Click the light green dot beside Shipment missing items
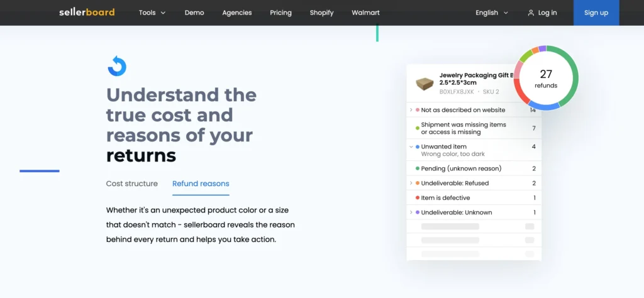The height and width of the screenshot is (298, 644). (418, 128)
